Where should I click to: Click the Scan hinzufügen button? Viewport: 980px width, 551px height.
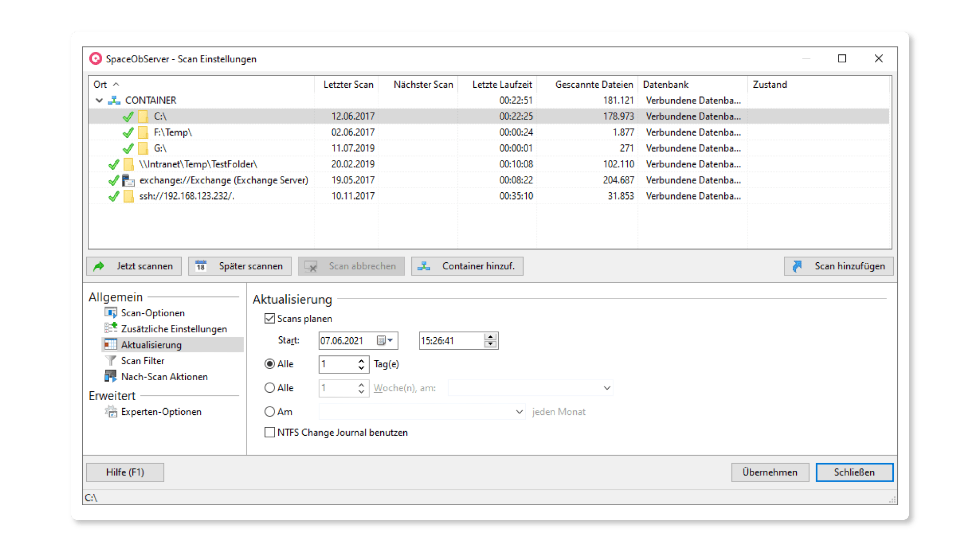coord(839,266)
